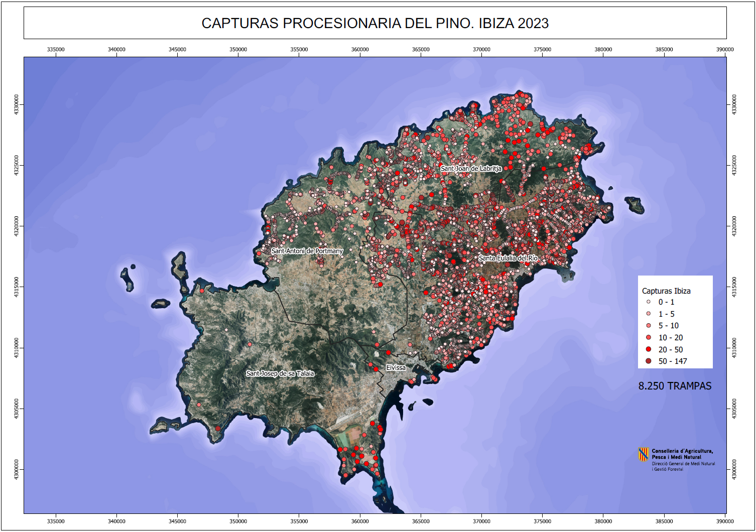Select the Capturas Ibiza legend heading
This screenshot has height=532, width=756.
[666, 291]
